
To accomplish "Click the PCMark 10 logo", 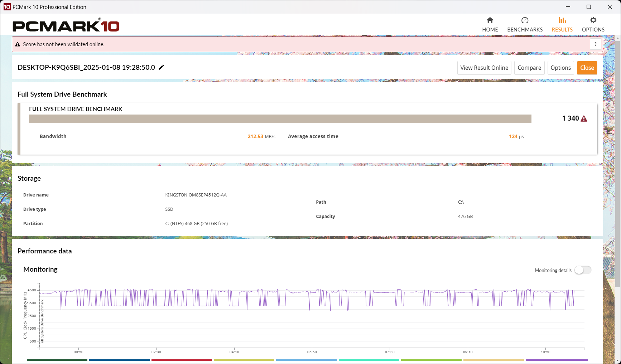I will [x=66, y=25].
